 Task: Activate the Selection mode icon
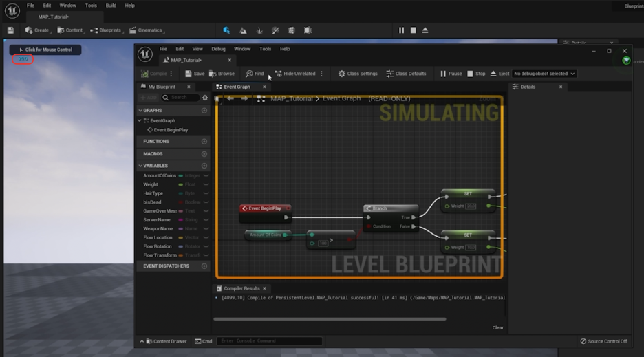pyautogui.click(x=226, y=30)
